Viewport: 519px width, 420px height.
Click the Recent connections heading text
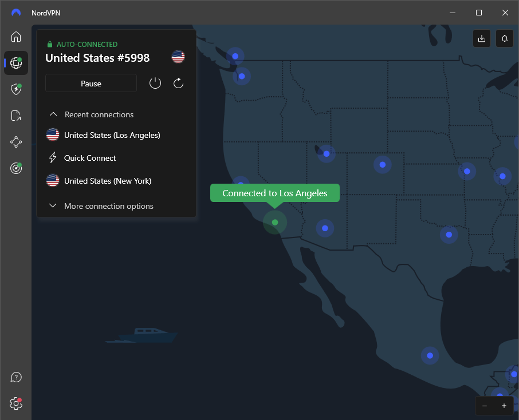pos(99,114)
